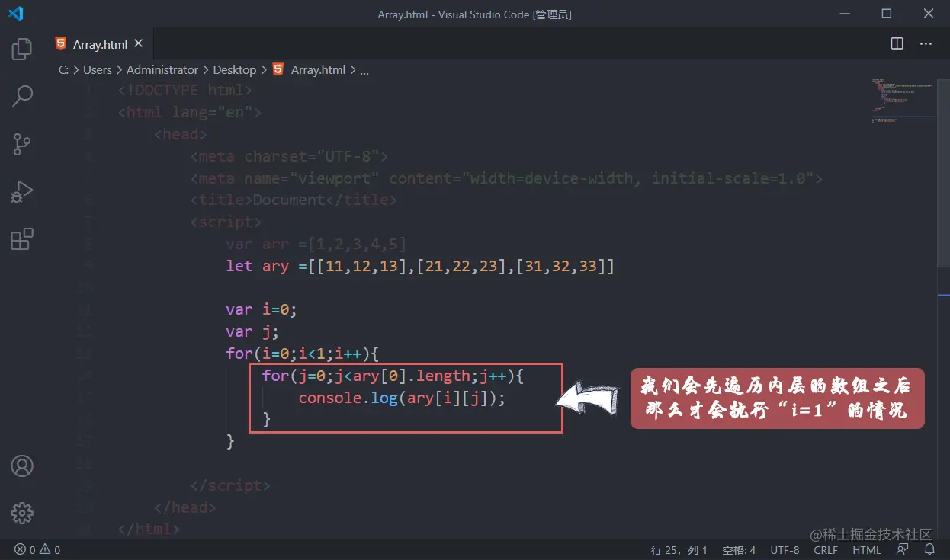Open the errors and warnings problems indicator

tap(37, 549)
